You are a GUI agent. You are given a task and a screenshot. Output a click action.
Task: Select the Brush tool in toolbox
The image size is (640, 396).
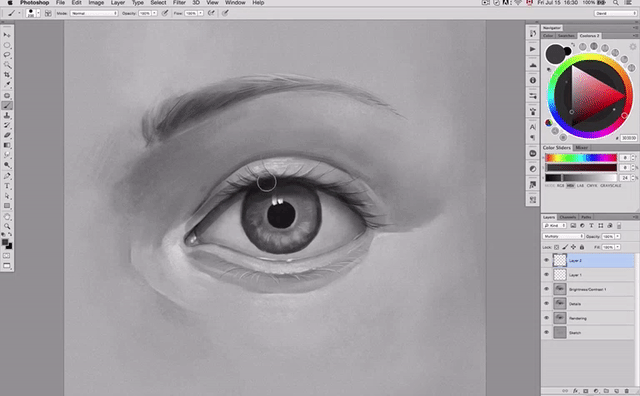point(7,106)
